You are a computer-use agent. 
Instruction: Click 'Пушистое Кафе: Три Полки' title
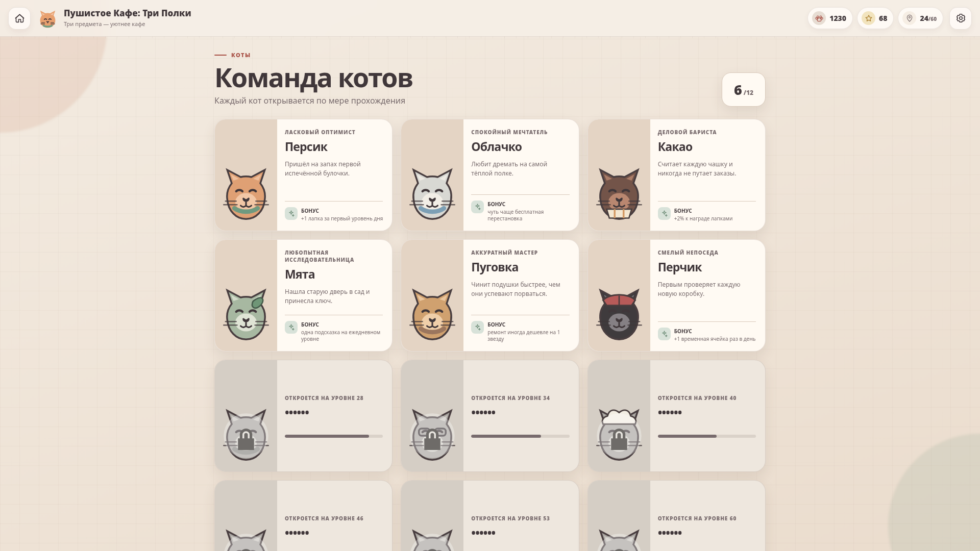point(128,13)
